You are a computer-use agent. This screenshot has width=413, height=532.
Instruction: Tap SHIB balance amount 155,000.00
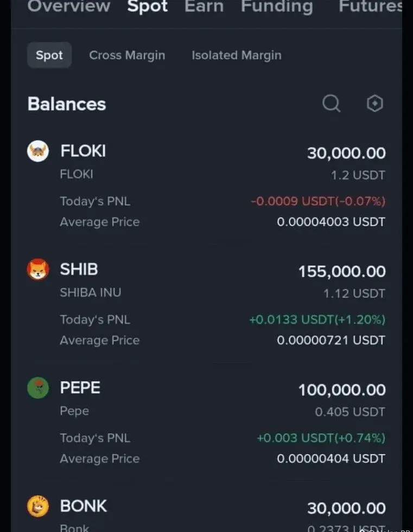342,271
